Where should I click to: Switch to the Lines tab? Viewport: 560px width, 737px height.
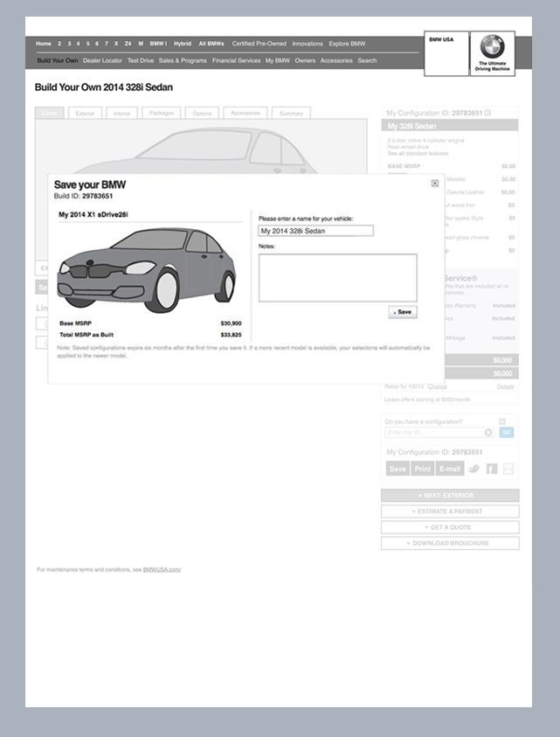coord(49,113)
